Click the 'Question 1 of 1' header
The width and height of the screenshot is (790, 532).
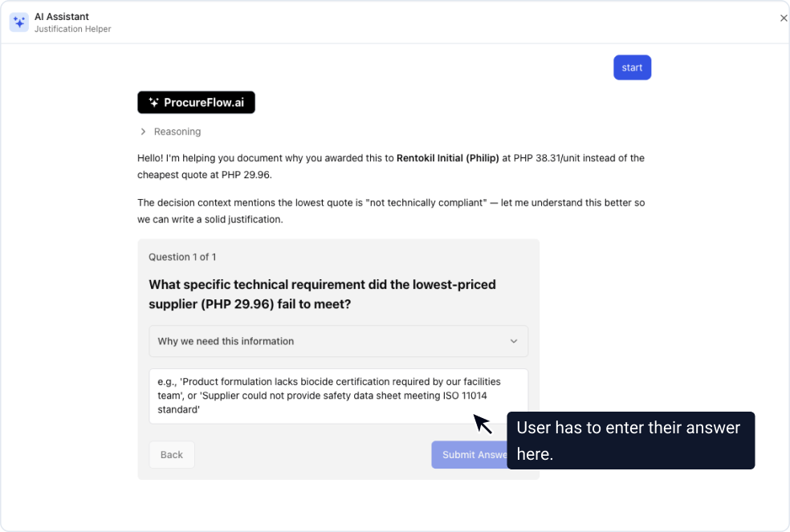pos(181,257)
